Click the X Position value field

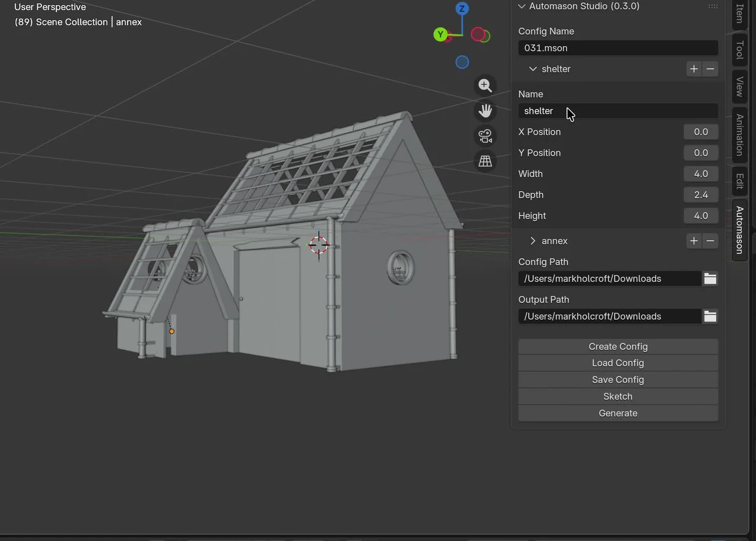pyautogui.click(x=701, y=132)
